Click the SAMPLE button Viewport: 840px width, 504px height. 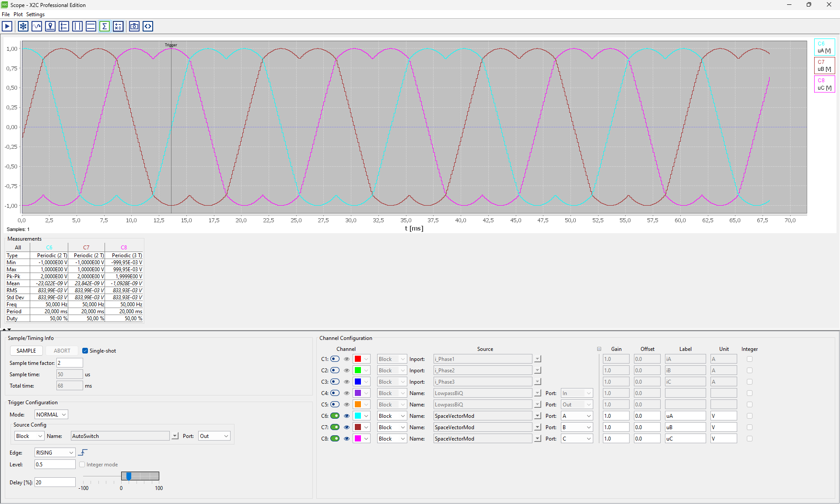26,350
